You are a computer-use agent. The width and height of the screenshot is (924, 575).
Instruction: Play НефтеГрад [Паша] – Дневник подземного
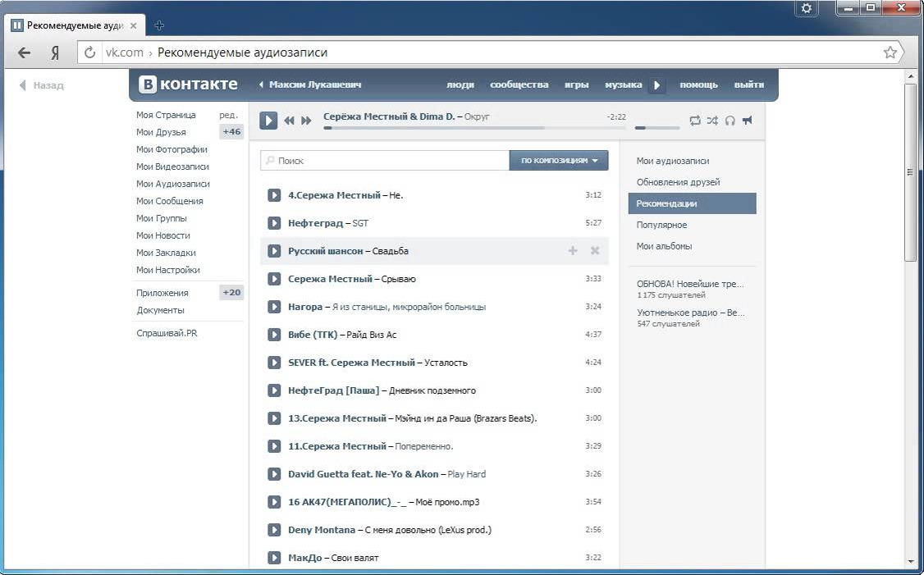click(x=274, y=390)
